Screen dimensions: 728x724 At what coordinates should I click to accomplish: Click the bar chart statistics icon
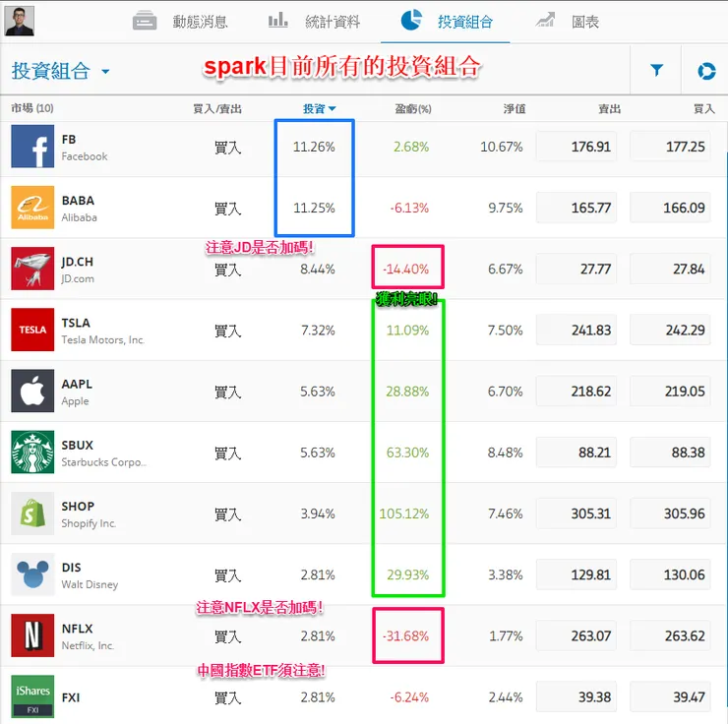point(278,20)
